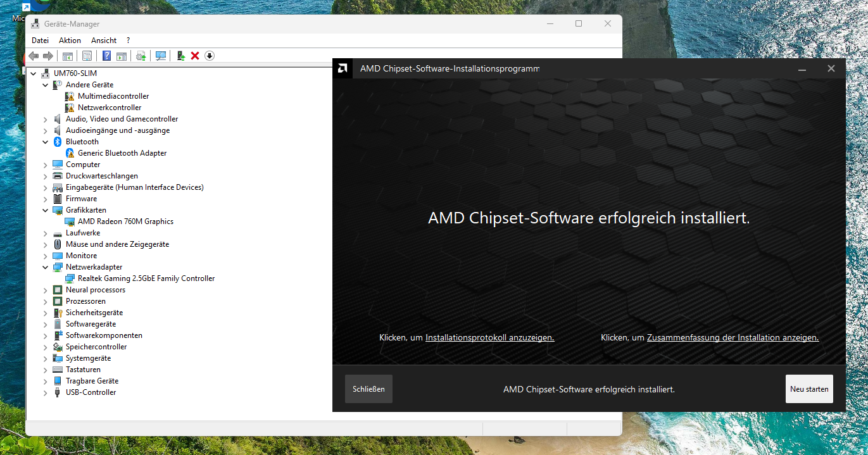This screenshot has height=455, width=868.
Task: Click the monitor-with-magnifier hardware scan icon
Action: (161, 56)
